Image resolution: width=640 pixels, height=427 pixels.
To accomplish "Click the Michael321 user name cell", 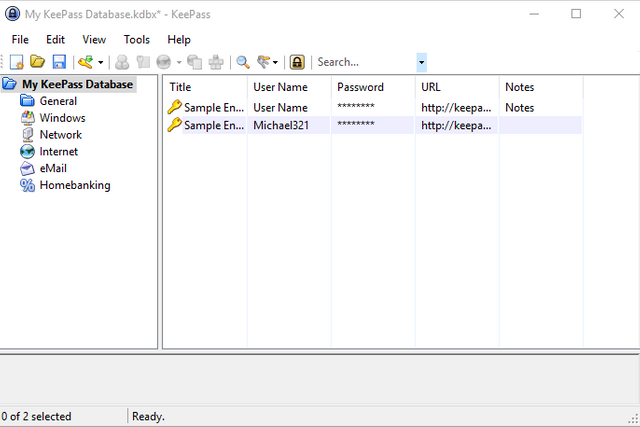I will [x=281, y=125].
